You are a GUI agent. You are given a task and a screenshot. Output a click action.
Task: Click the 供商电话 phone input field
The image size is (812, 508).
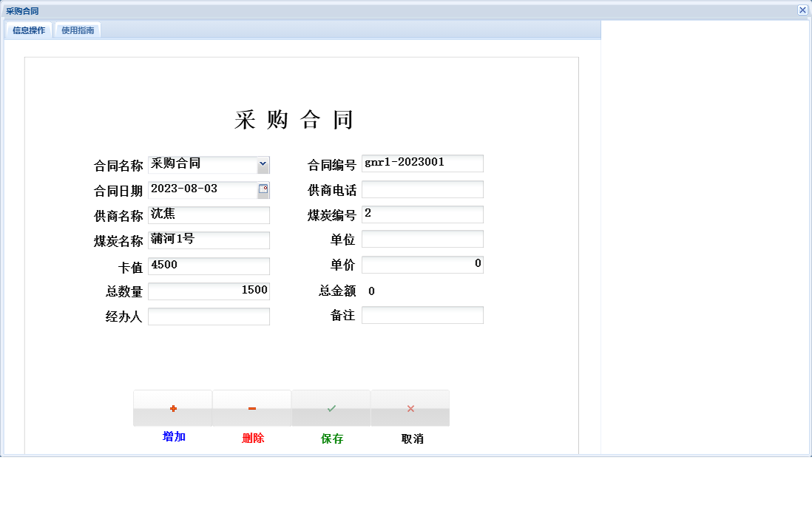coord(422,189)
